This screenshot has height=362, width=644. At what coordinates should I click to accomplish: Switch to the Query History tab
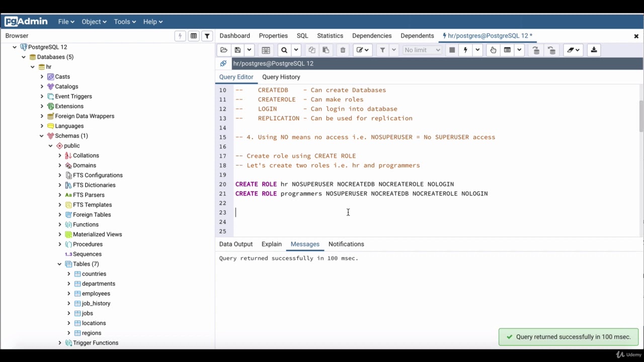[x=281, y=77]
